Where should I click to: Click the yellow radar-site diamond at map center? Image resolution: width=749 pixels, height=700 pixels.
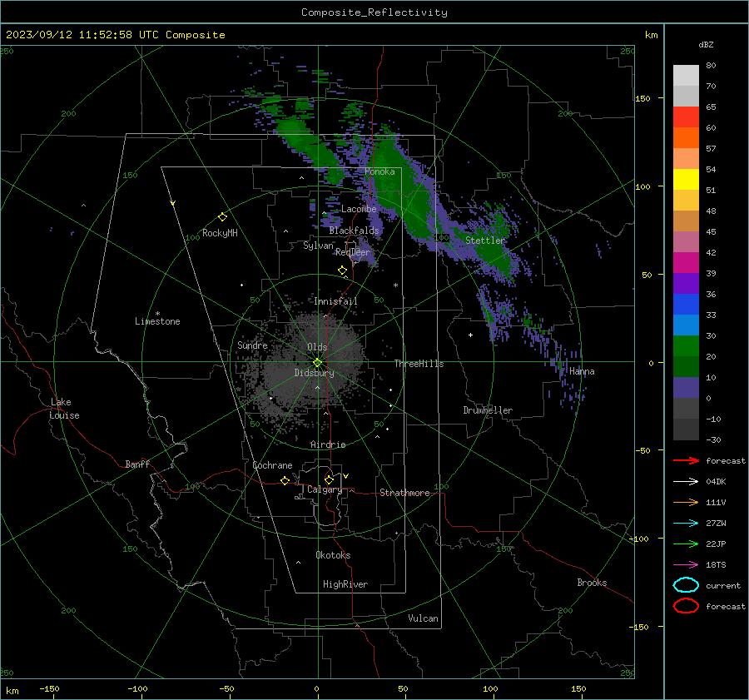point(317,363)
